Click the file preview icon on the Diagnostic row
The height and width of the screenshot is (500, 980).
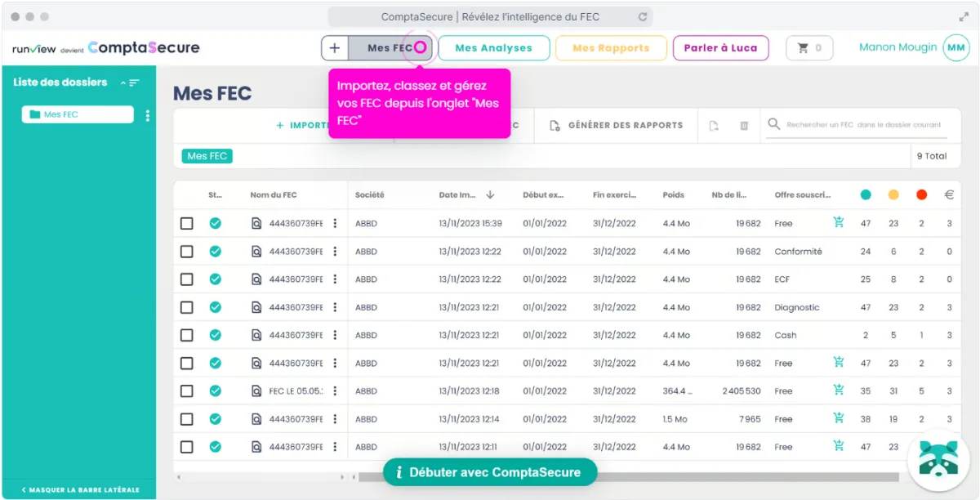pyautogui.click(x=256, y=307)
